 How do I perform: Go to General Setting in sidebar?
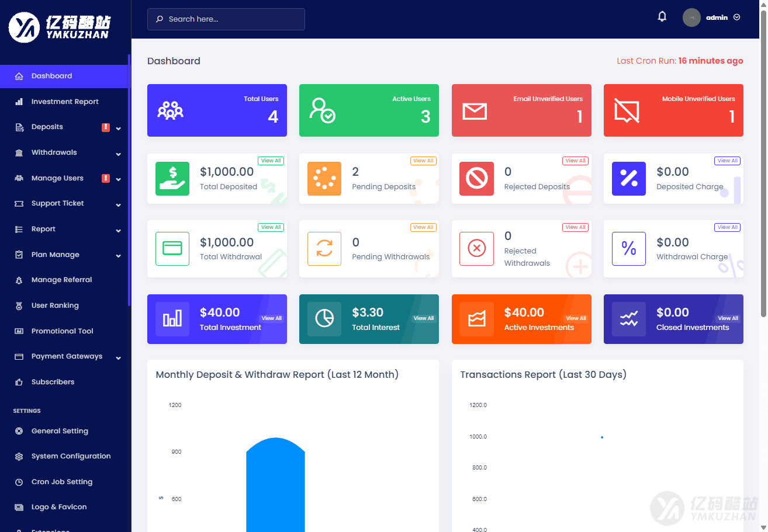pos(60,431)
